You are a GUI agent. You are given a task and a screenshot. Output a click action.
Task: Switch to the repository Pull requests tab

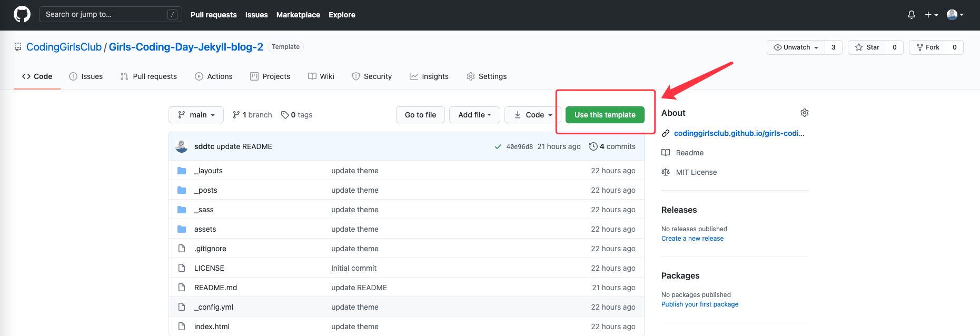149,76
